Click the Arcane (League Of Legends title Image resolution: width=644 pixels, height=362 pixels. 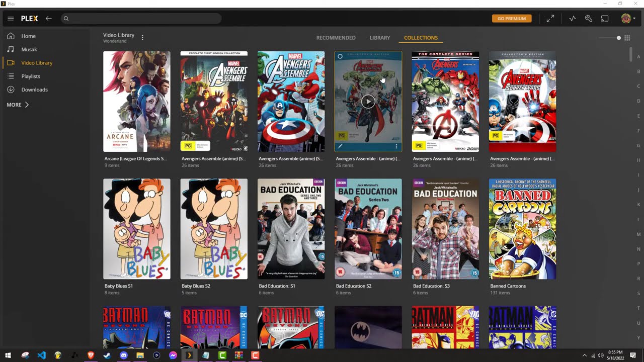pos(135,159)
